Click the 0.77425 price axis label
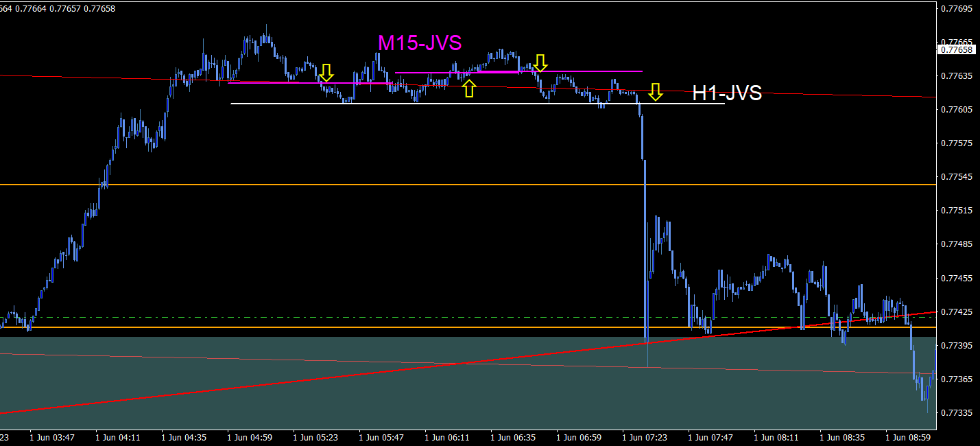The height and width of the screenshot is (446, 980). pyautogui.click(x=958, y=312)
